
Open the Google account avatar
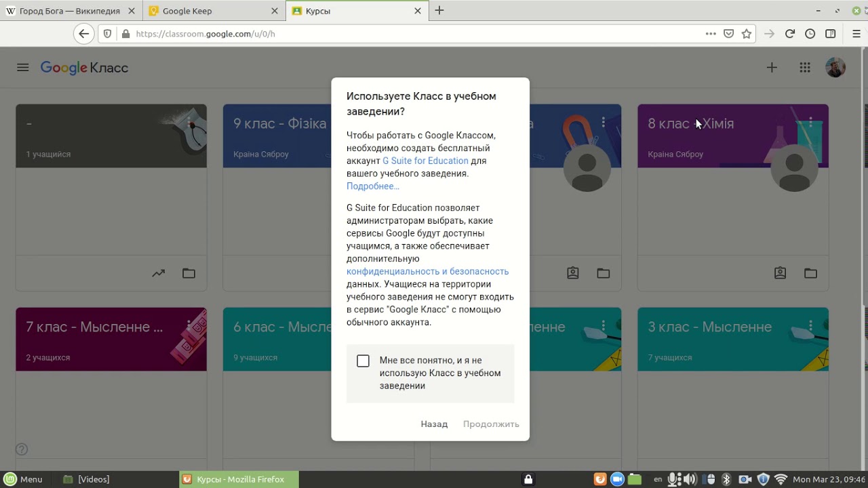point(835,68)
